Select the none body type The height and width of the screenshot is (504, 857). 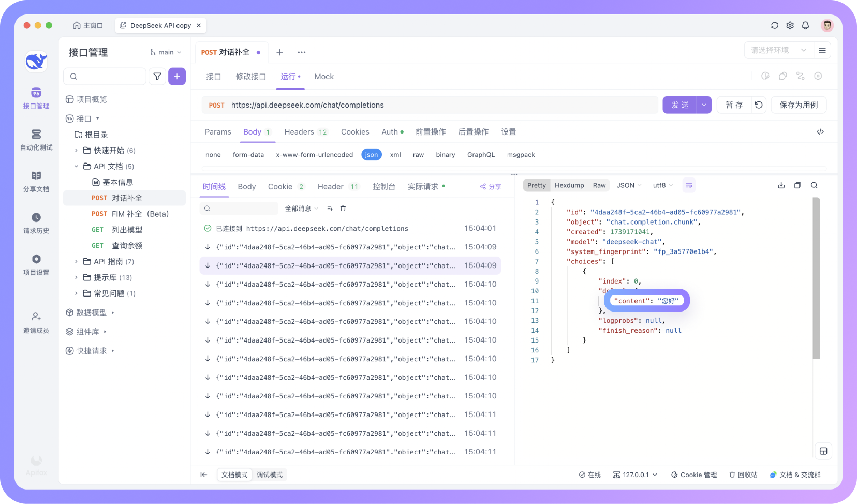point(213,155)
